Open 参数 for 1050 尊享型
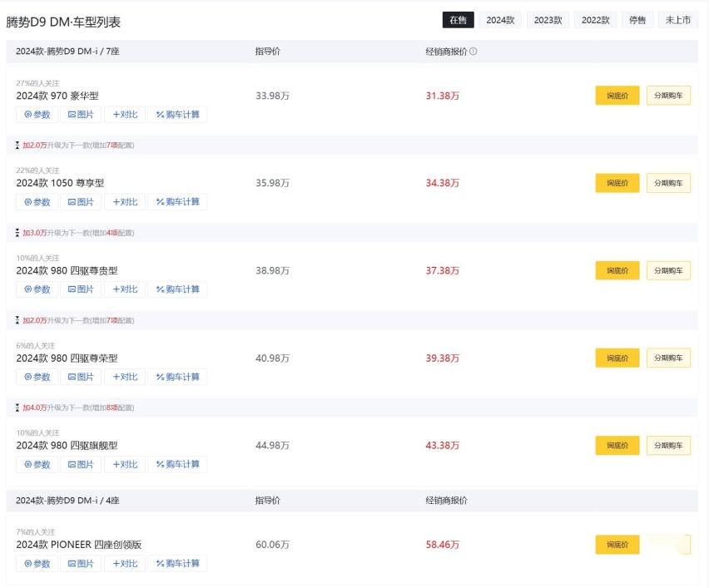 click(37, 202)
